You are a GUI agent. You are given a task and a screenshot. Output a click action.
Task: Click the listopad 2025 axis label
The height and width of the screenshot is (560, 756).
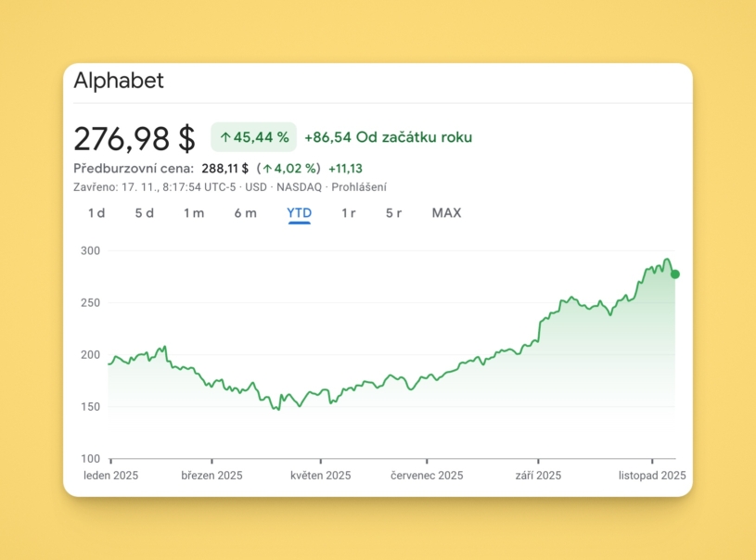pyautogui.click(x=652, y=476)
